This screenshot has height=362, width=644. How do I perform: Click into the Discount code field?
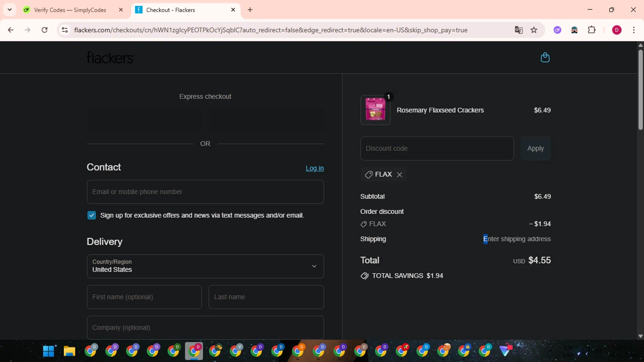[x=437, y=149]
